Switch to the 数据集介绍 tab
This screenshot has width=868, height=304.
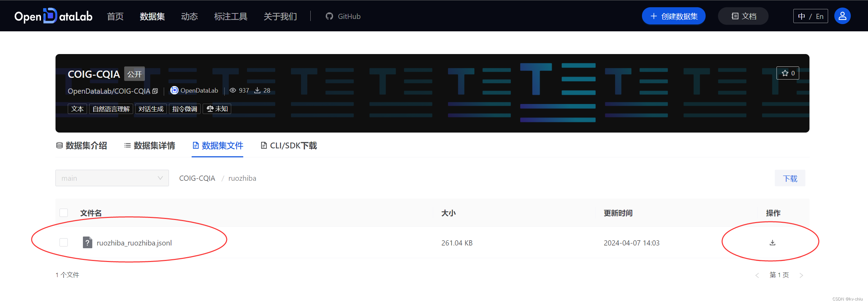click(x=82, y=146)
